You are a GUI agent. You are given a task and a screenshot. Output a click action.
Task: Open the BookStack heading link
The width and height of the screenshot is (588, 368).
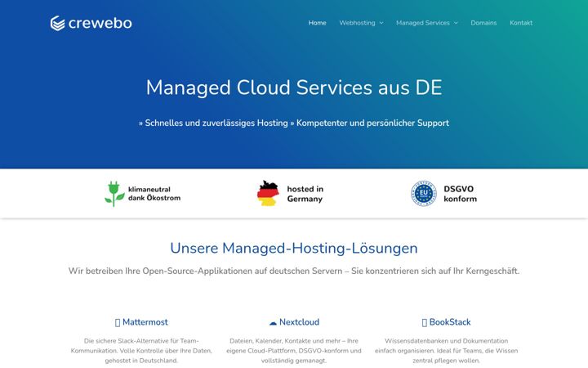450,322
